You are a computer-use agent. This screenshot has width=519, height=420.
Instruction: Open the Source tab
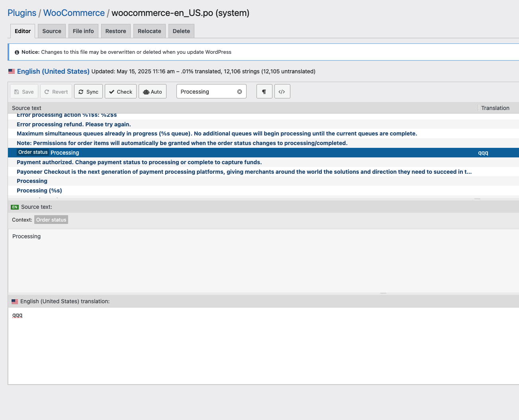(x=52, y=31)
